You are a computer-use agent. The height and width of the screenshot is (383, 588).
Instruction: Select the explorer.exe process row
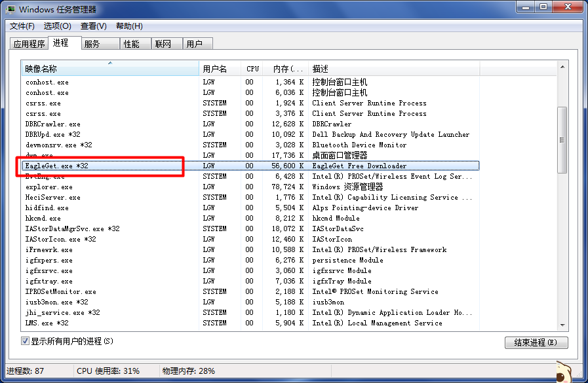(250, 187)
